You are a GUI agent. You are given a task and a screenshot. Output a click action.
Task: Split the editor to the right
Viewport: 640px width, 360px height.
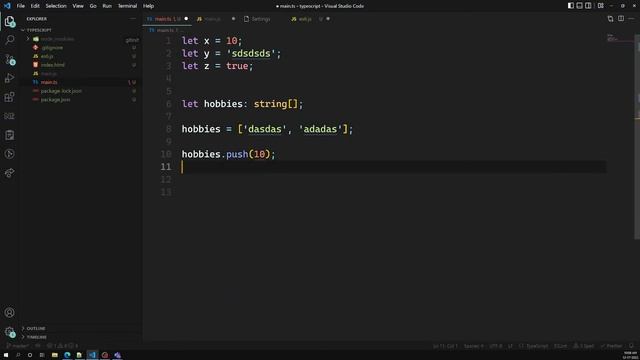[621, 19]
